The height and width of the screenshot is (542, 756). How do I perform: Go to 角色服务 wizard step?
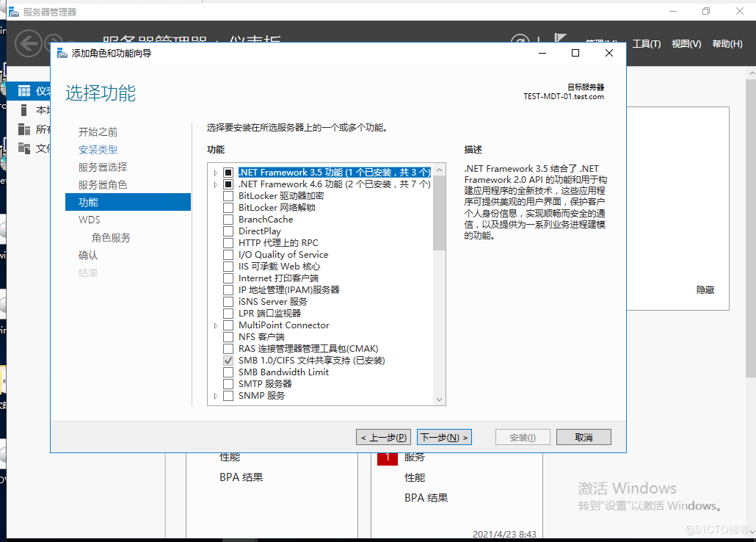pyautogui.click(x=111, y=237)
